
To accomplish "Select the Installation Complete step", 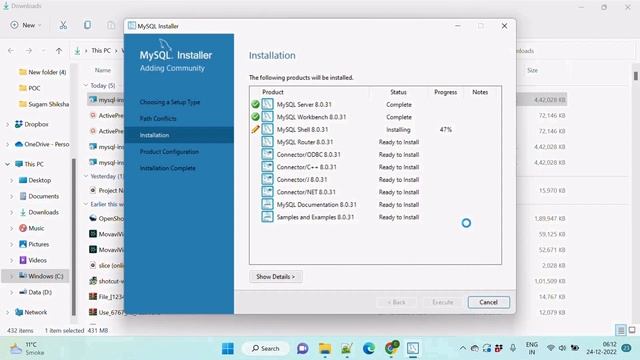I will 167,168.
